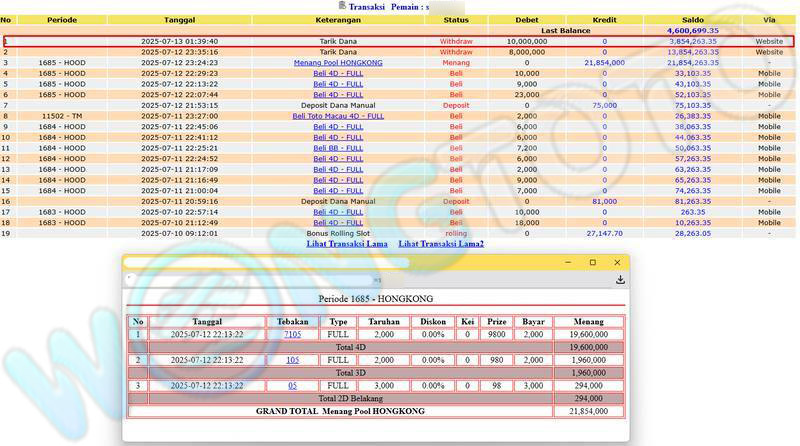Open the Menang Pool HONGKONG link
Viewport: 800px width, 446px height.
338,63
